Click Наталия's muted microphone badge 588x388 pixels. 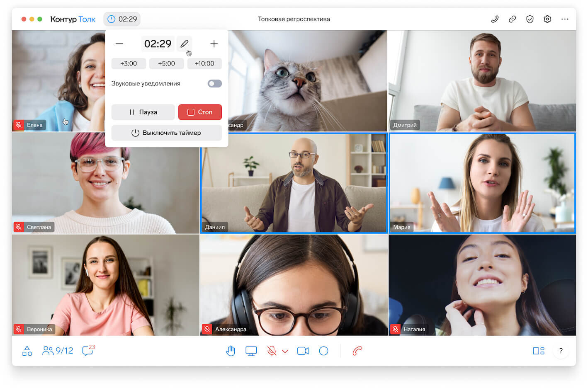pos(395,329)
